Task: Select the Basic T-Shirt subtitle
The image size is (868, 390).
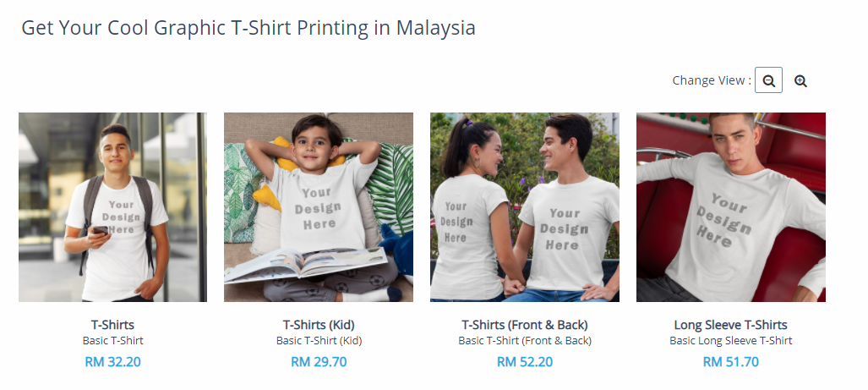Action: point(113,340)
